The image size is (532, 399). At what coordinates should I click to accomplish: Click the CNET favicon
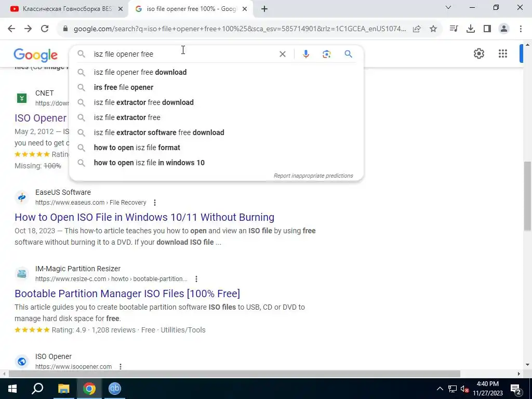[x=22, y=98]
